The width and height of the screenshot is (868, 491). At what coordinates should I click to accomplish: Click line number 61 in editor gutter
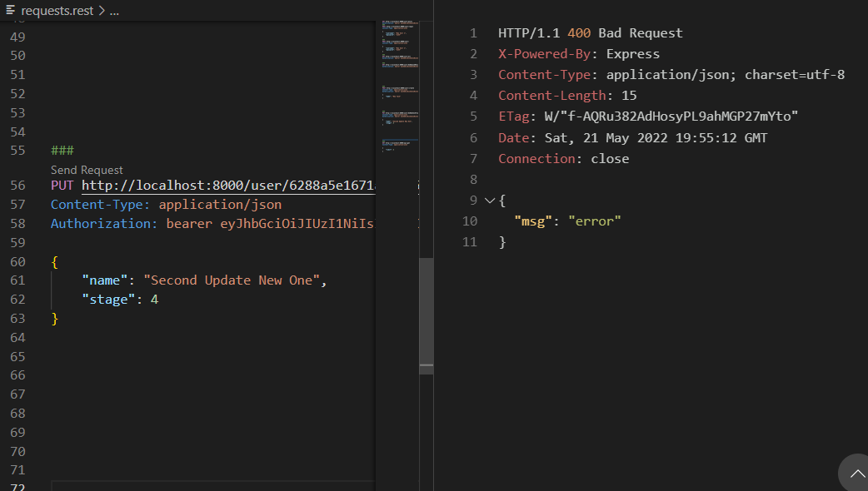17,280
